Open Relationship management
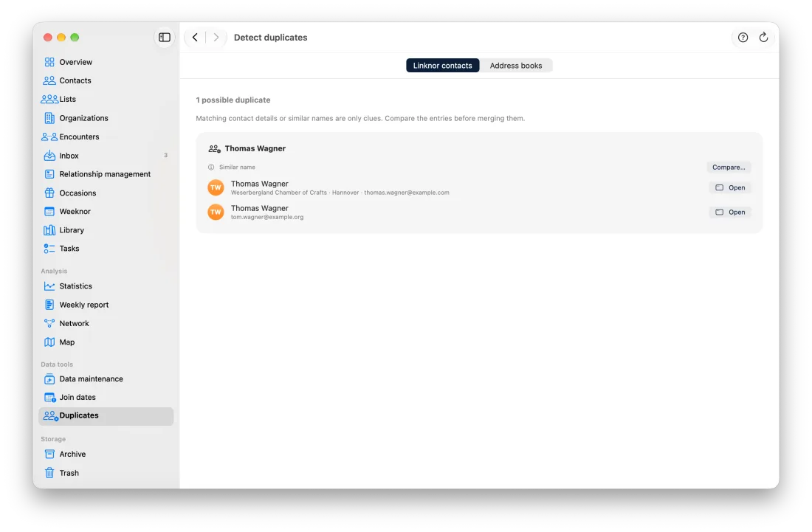The width and height of the screenshot is (812, 532). click(x=106, y=174)
